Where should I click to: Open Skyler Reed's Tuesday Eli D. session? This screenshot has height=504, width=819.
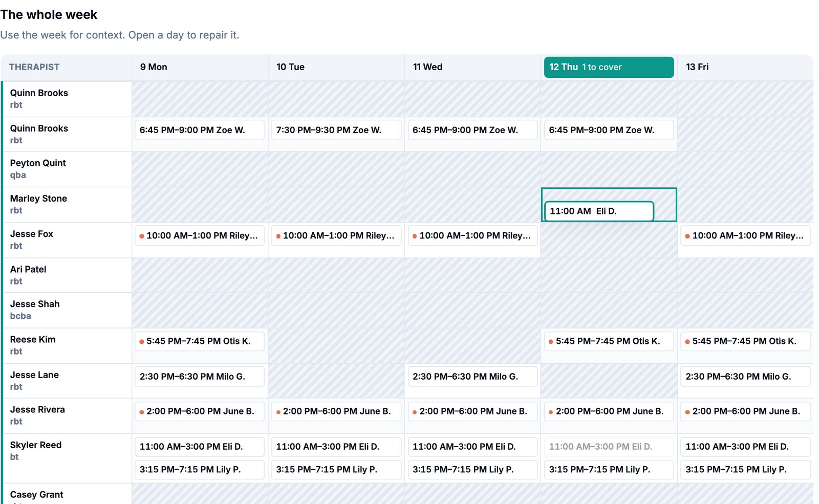pyautogui.click(x=336, y=447)
